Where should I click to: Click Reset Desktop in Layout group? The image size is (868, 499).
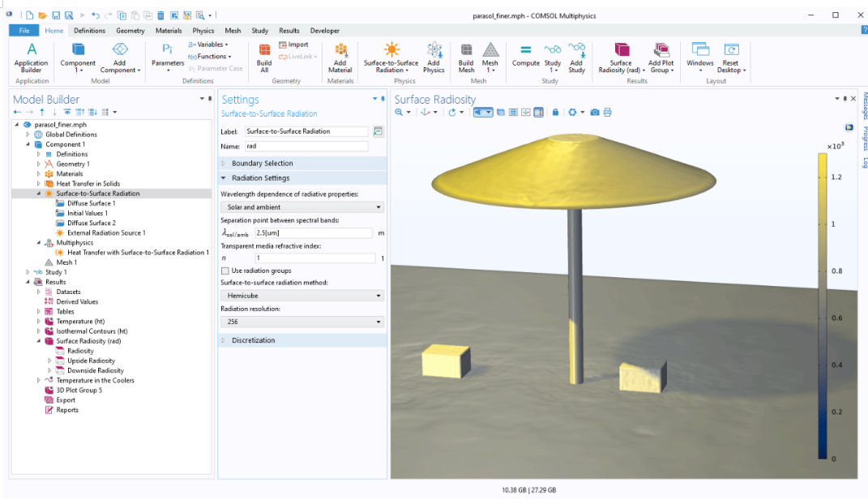(x=731, y=58)
